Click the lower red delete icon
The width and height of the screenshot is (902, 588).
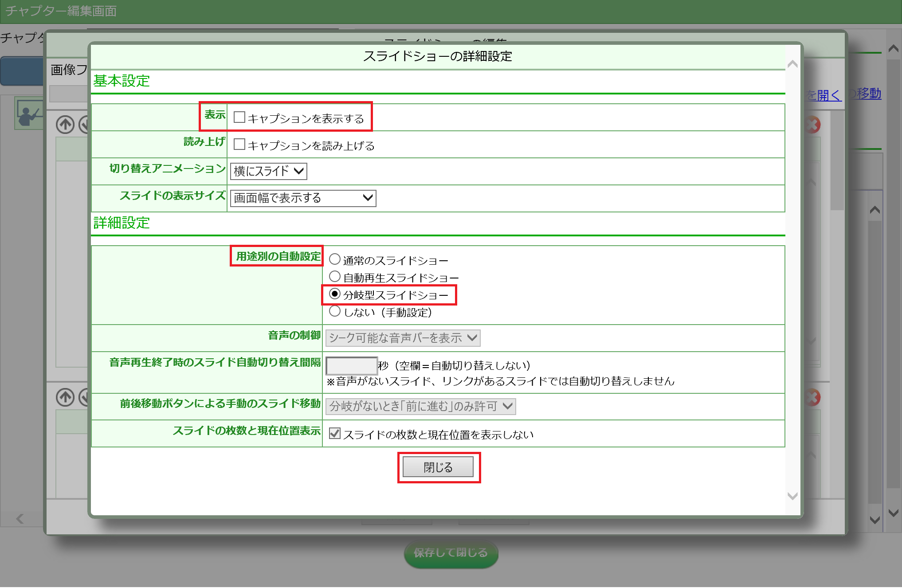[813, 397]
